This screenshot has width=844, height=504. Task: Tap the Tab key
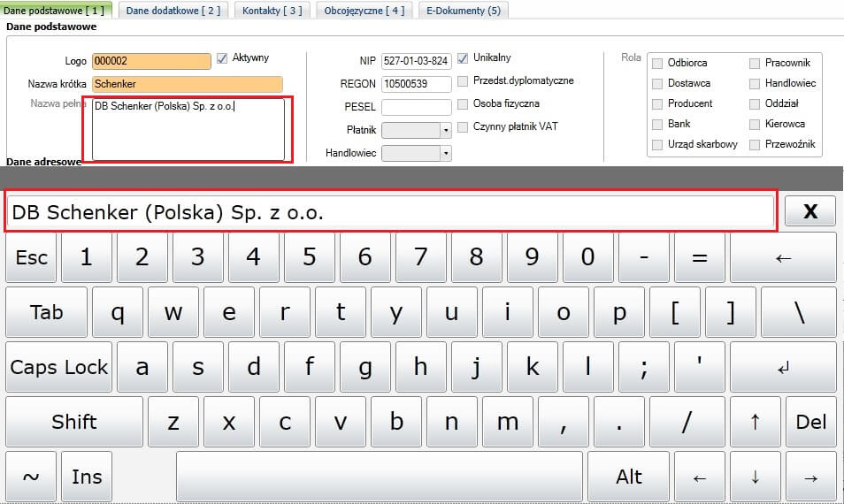[x=46, y=312]
